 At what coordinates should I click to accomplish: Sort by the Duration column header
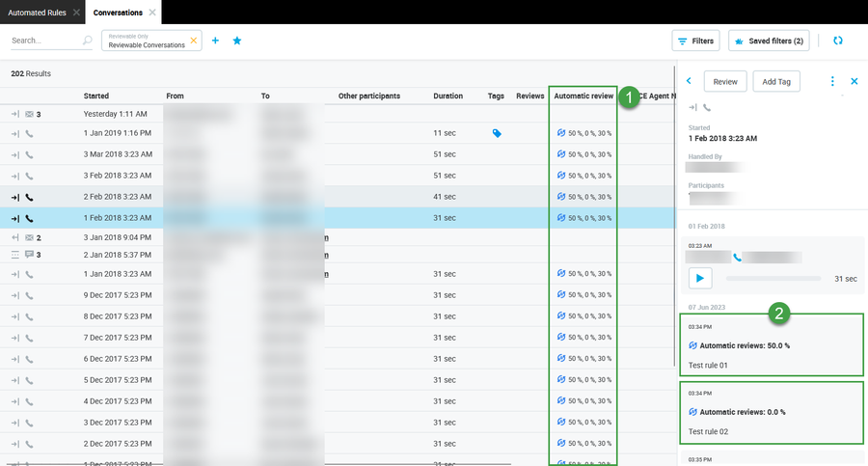[x=448, y=96]
